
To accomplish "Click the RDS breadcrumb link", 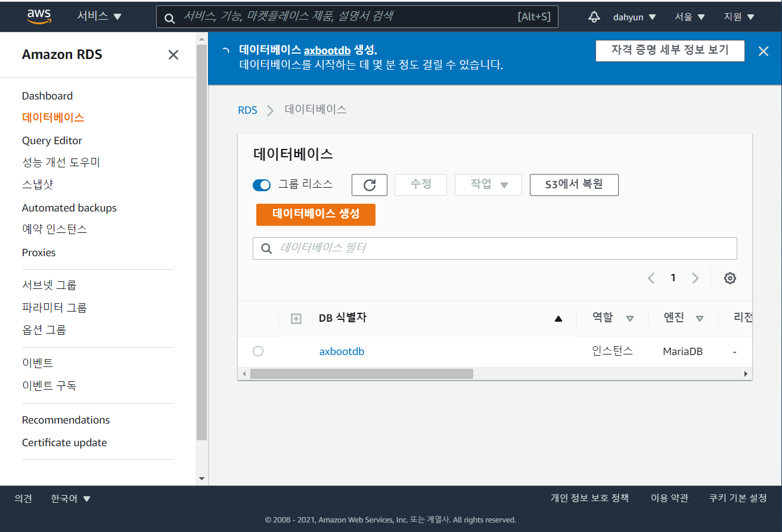I will (x=247, y=110).
